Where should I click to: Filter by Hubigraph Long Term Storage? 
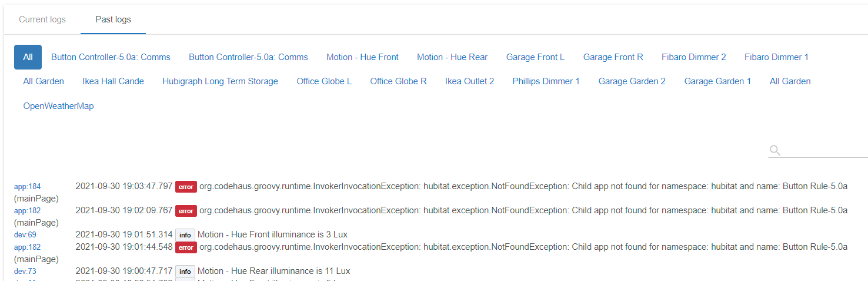220,81
